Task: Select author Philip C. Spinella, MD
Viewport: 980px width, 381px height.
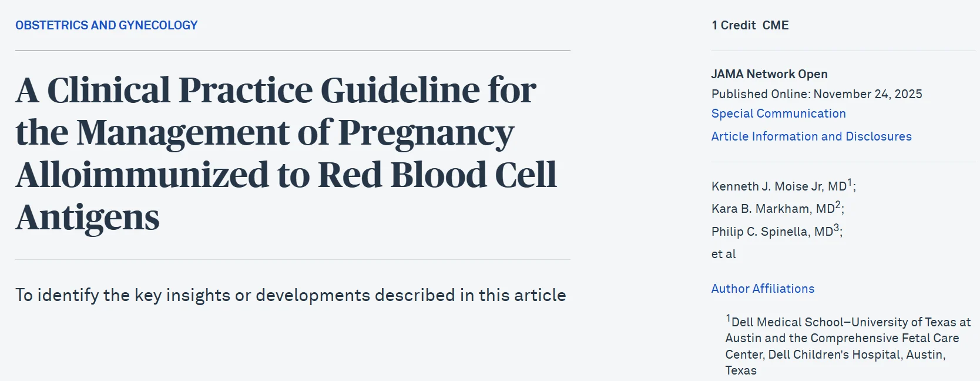Action: [772, 232]
